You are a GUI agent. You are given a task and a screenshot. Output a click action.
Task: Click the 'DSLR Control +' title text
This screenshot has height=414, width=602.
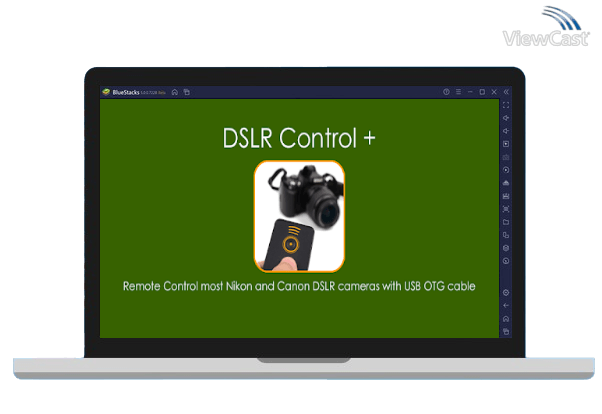tap(299, 138)
